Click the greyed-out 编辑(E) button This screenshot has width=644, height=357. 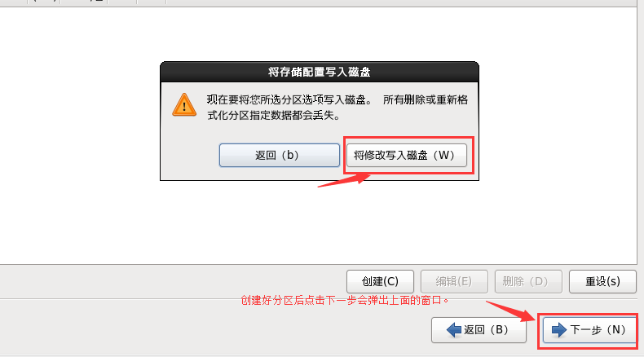click(x=454, y=281)
